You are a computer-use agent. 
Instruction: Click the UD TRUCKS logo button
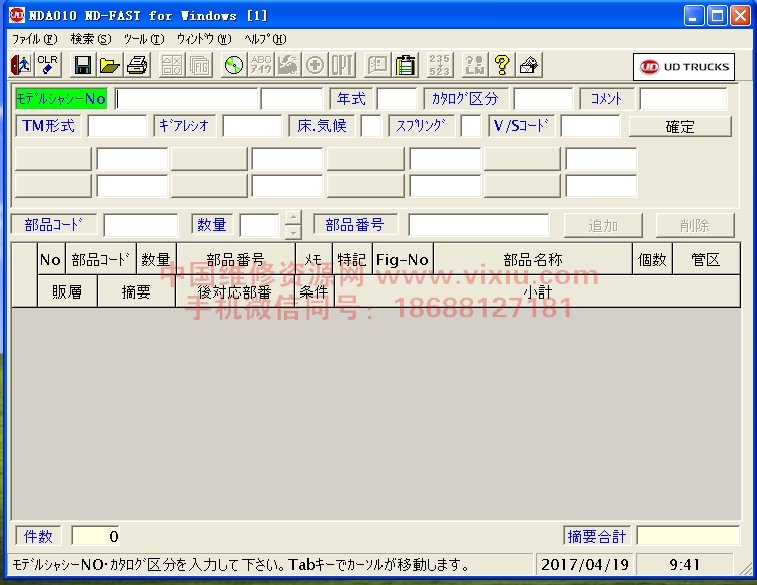coord(685,67)
